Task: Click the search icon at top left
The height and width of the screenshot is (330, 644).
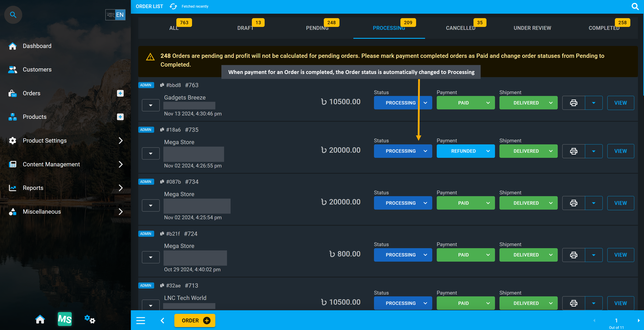Action: click(x=13, y=14)
